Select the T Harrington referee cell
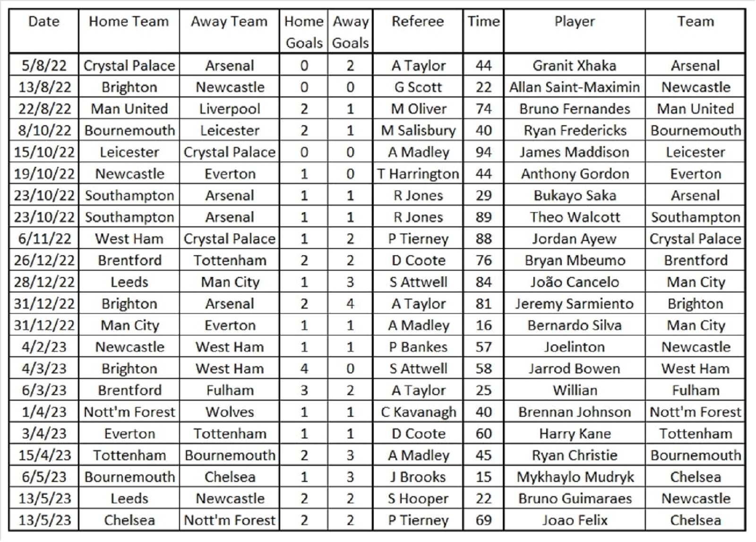Image resolution: width=756 pixels, height=542 pixels. pyautogui.click(x=418, y=174)
